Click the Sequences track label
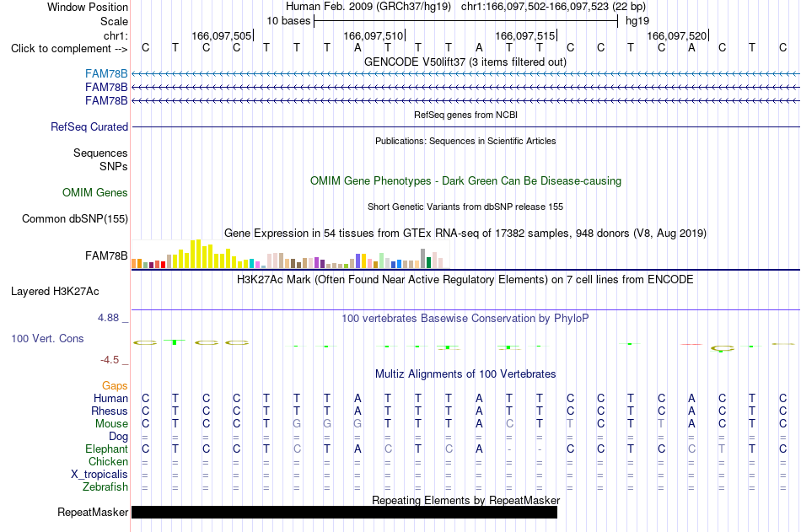 tap(100, 153)
